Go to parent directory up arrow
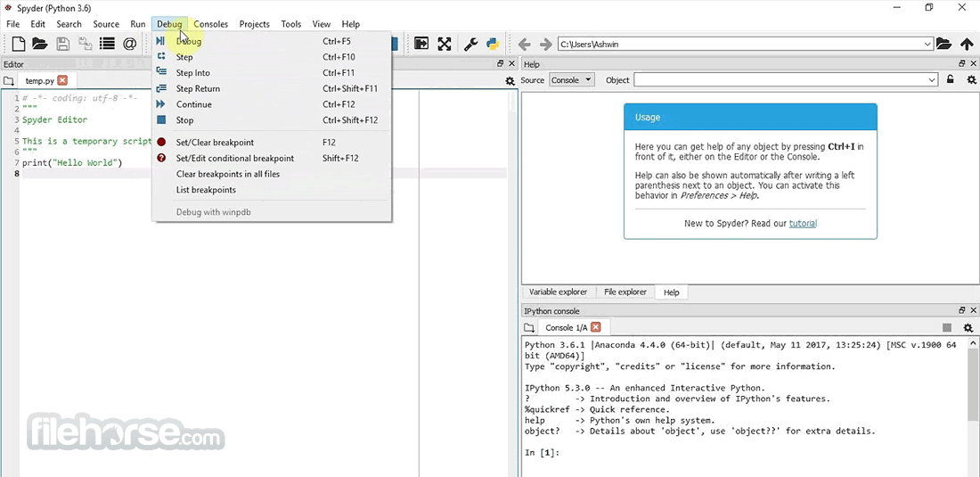Image resolution: width=980 pixels, height=477 pixels. pyautogui.click(x=967, y=44)
